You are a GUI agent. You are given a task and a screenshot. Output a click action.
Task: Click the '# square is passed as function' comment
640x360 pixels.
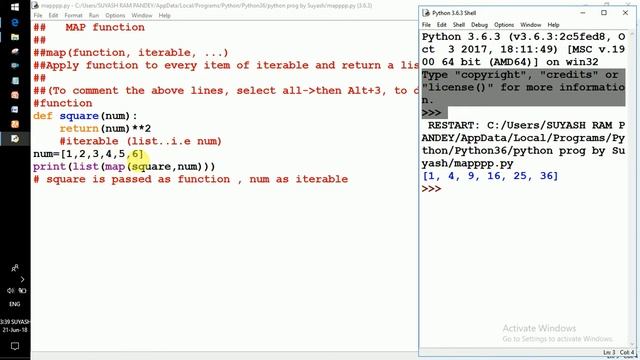(x=191, y=179)
